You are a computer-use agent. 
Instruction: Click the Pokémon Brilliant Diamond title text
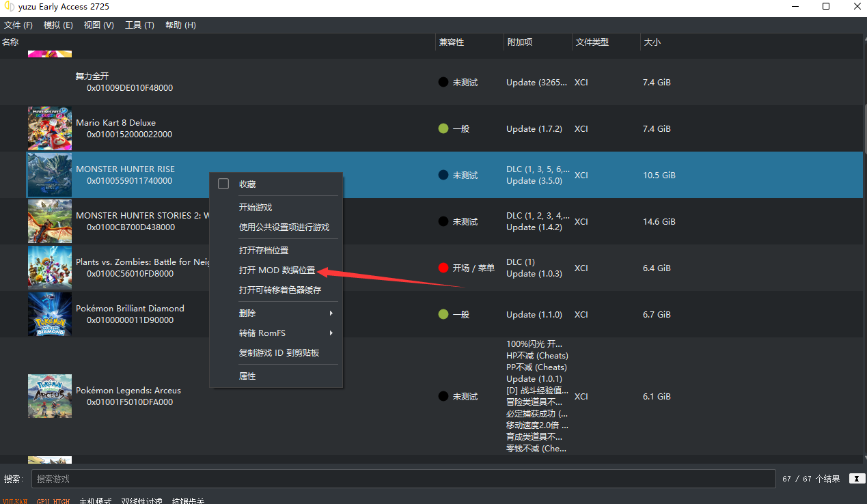click(130, 308)
